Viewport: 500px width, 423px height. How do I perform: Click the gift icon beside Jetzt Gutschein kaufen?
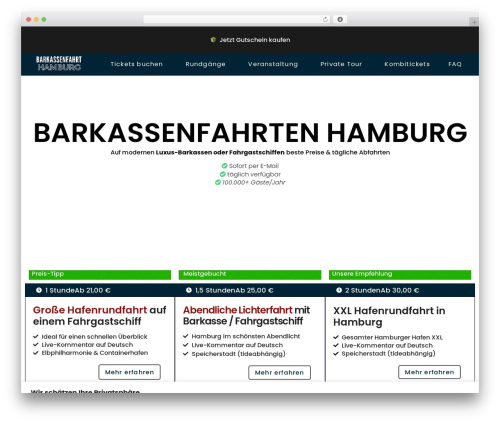[x=213, y=40]
